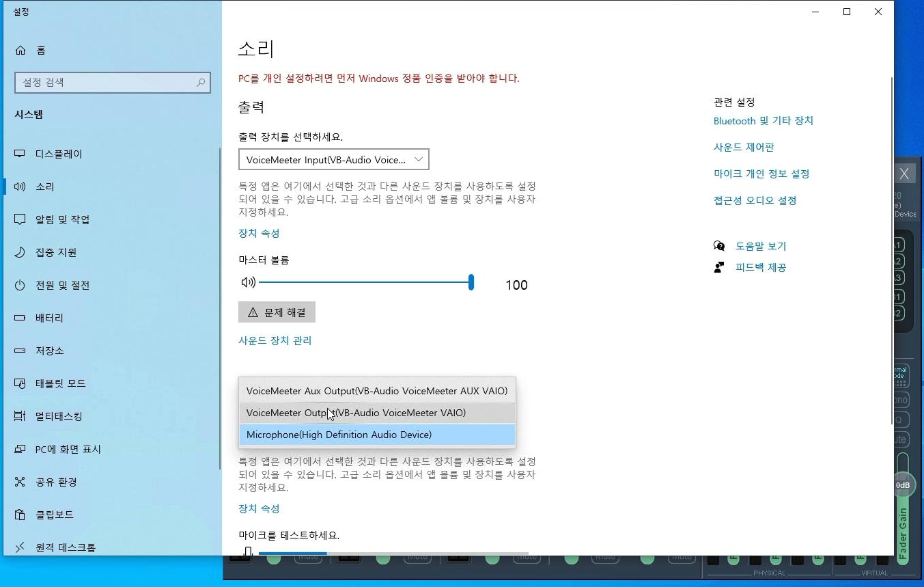Click the Windows 정품 인증 warning message
Screen dimensions: 924x587
(379, 79)
